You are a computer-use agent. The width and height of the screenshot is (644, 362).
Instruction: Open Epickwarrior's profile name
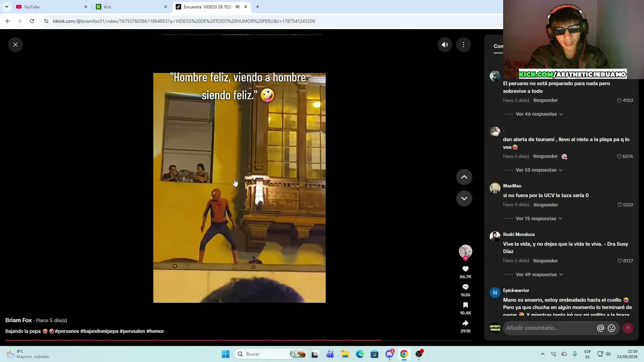tap(516, 291)
